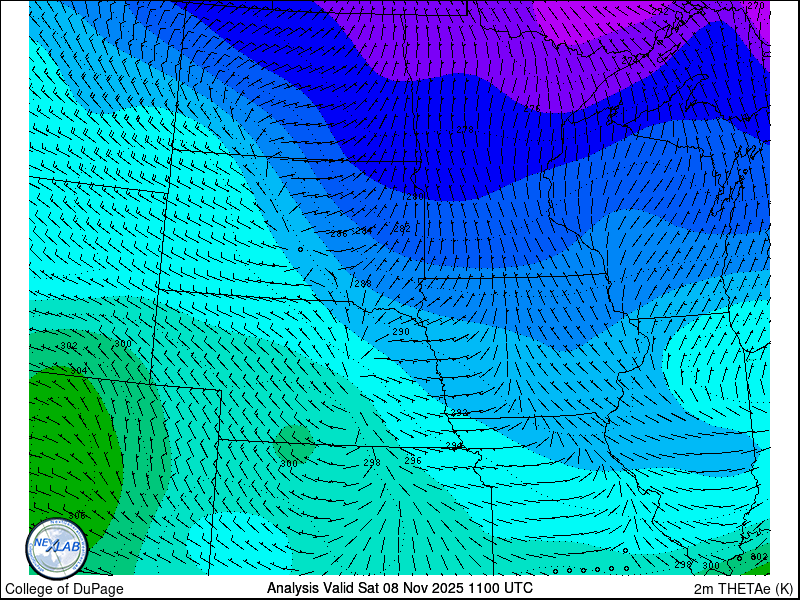Viewport: 800px width, 600px height.
Task: Click the 280 contour label
Action: tap(415, 197)
